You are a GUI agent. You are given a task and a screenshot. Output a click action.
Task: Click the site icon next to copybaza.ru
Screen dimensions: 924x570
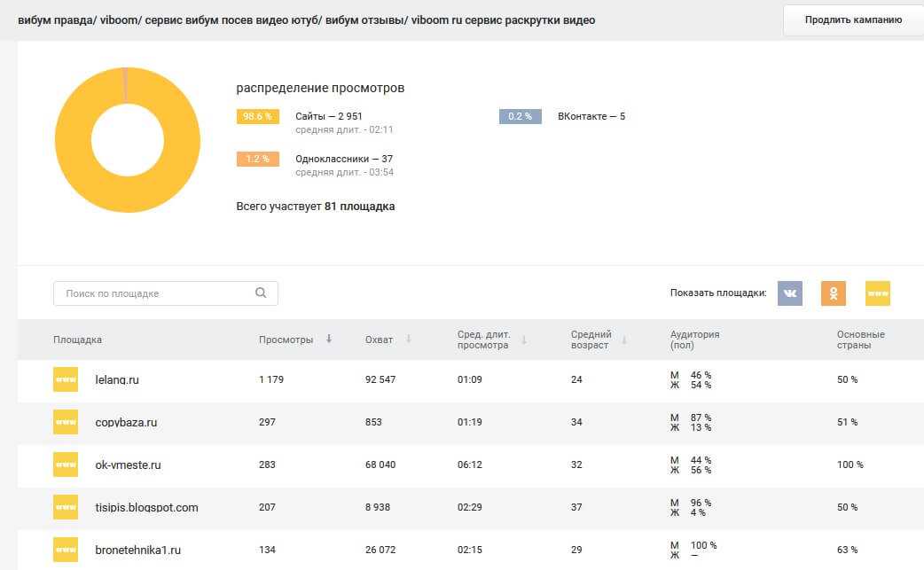[66, 422]
